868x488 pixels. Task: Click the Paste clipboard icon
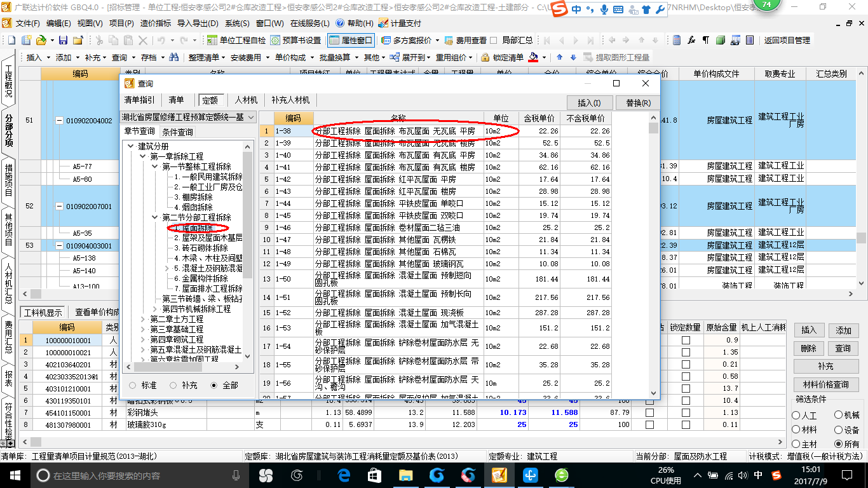tap(128, 40)
